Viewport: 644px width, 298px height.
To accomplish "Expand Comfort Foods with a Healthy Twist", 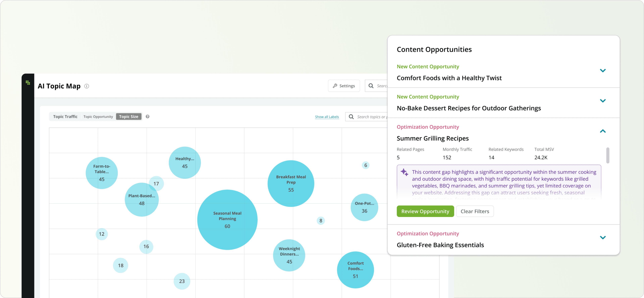I will point(603,71).
